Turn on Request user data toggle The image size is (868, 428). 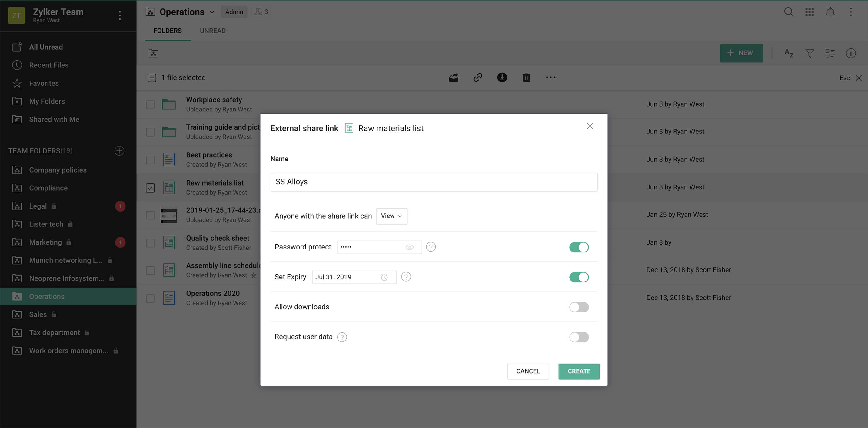[x=579, y=337]
